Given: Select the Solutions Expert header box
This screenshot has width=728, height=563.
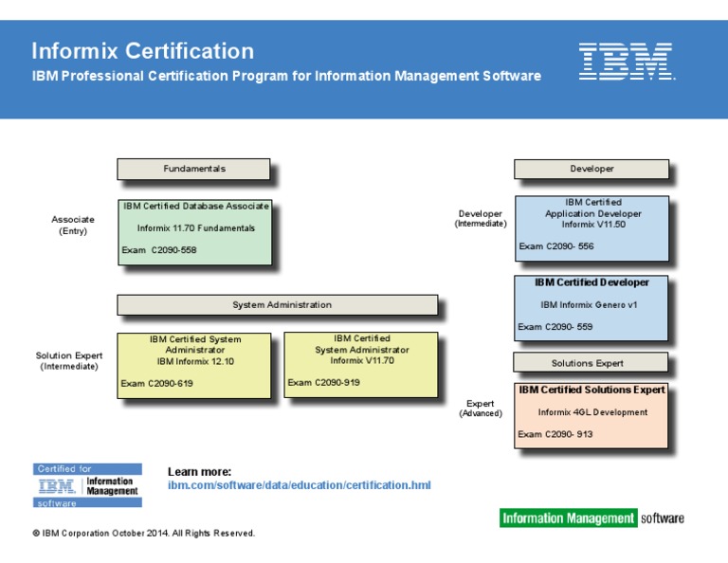Looking at the screenshot, I should pos(591,362).
